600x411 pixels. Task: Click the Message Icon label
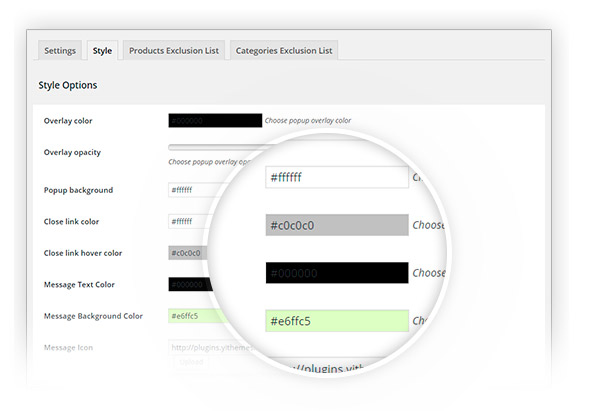68,347
